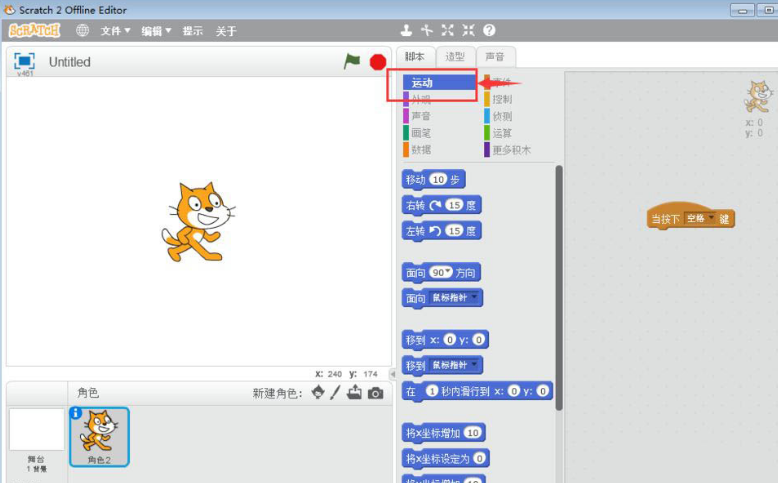The image size is (778, 483).
Task: Open the 文件 menu
Action: click(x=115, y=31)
